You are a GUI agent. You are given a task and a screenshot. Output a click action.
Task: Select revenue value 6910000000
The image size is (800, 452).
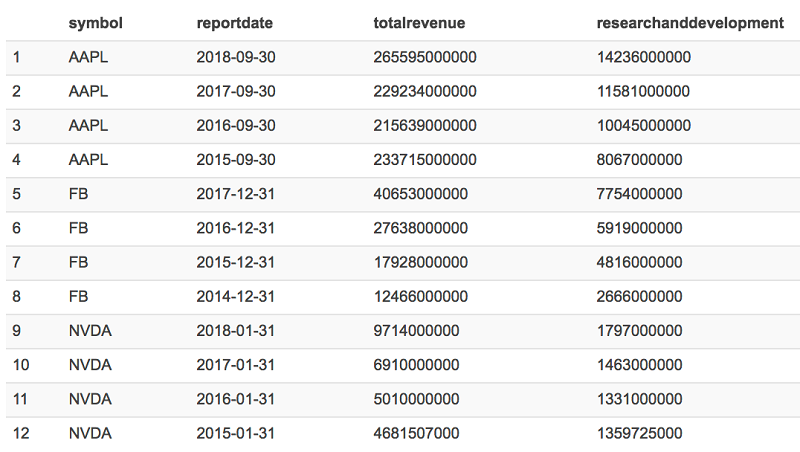[x=416, y=365]
